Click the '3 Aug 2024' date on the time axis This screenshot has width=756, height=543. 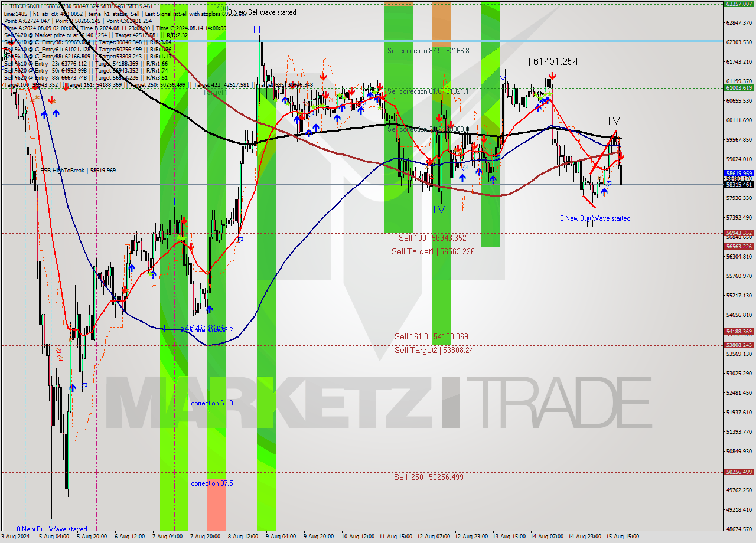[x=16, y=537]
